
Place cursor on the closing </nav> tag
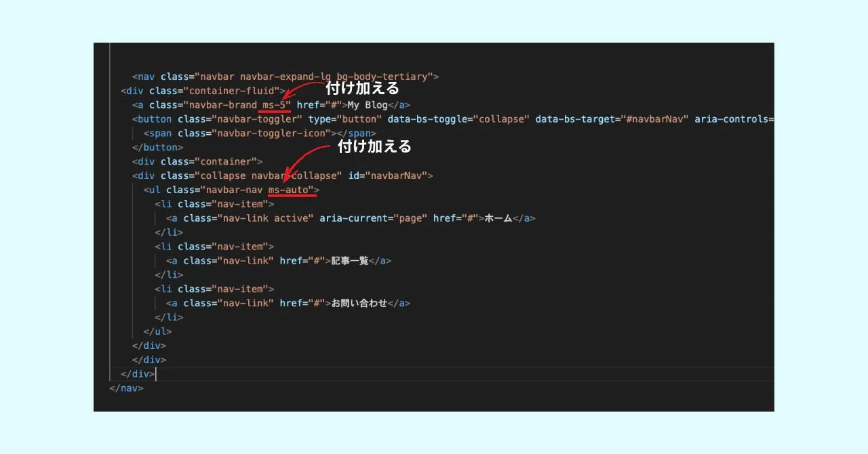tap(126, 388)
